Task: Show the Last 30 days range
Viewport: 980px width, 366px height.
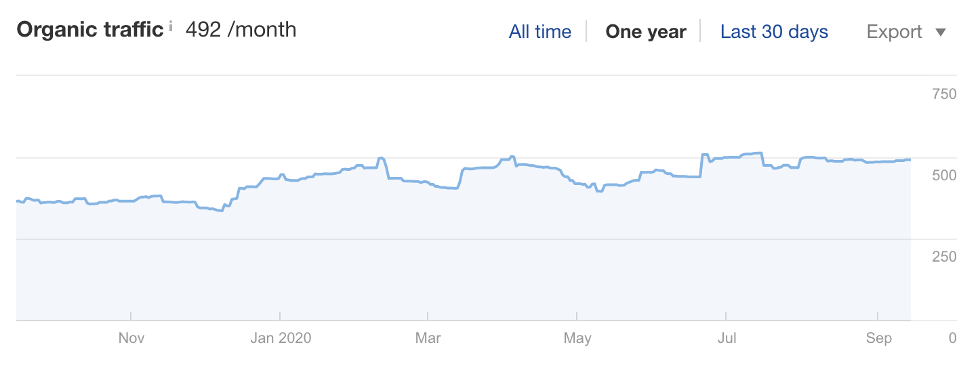Action: pos(774,32)
